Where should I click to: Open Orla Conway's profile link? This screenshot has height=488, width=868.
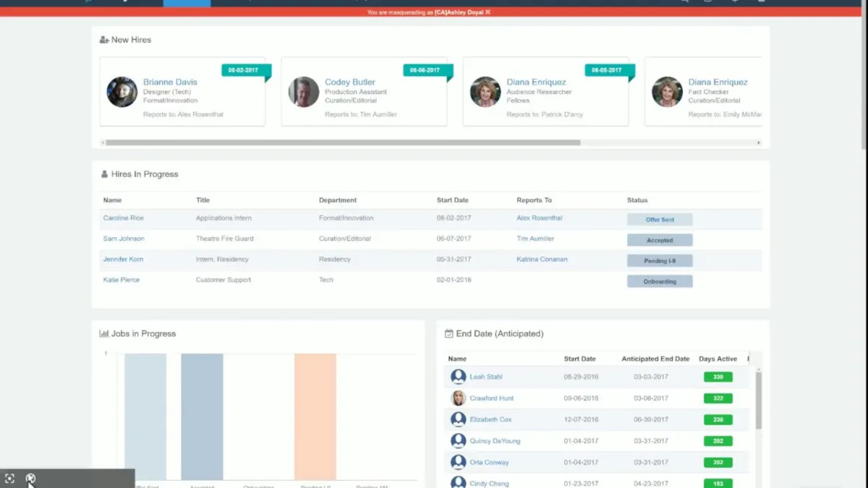(489, 463)
